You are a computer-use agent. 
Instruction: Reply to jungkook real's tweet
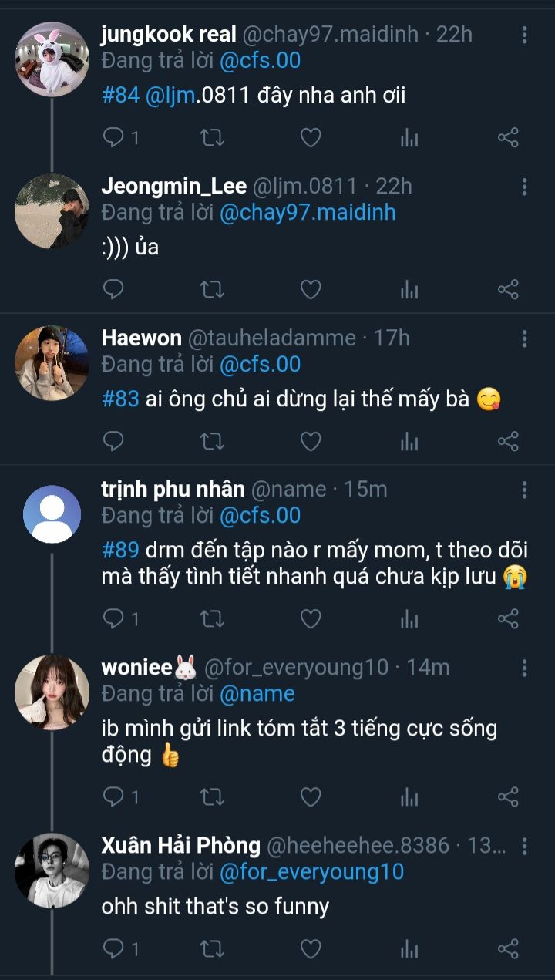click(x=113, y=138)
